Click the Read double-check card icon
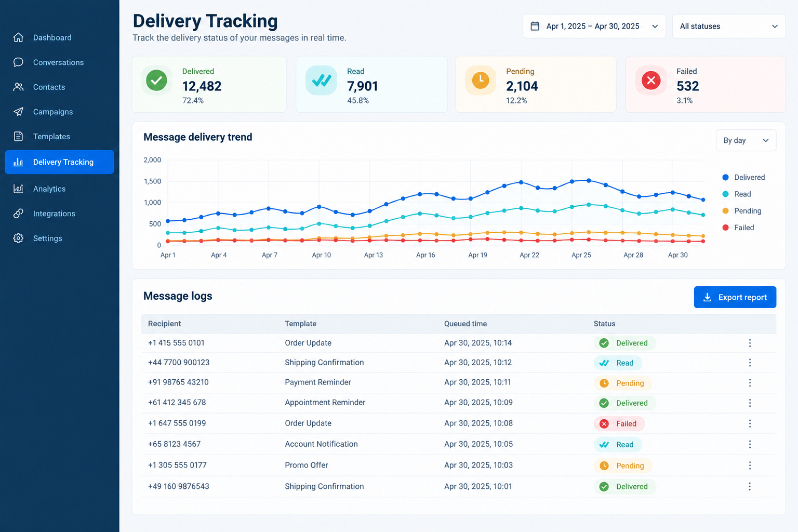 click(321, 80)
